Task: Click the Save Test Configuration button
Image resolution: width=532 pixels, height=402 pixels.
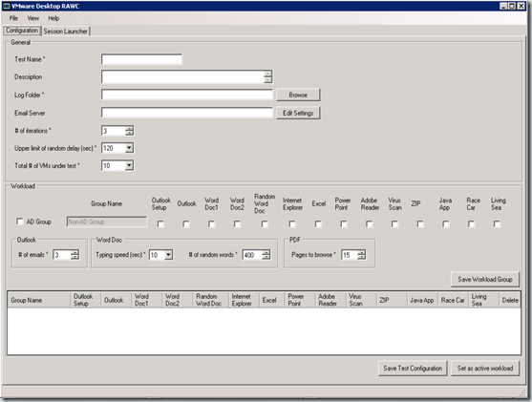Action: pos(413,369)
